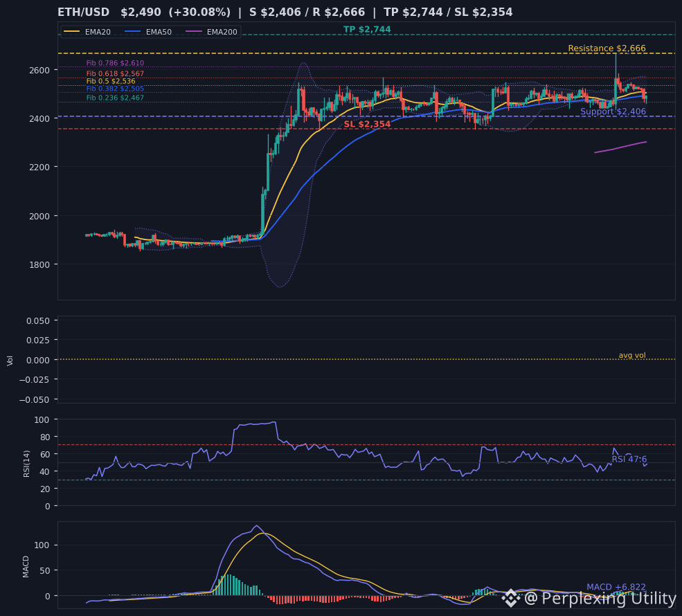Image resolution: width=682 pixels, height=616 pixels.
Task: Click the @Perplexing Utility watermark text
Action: [600, 598]
